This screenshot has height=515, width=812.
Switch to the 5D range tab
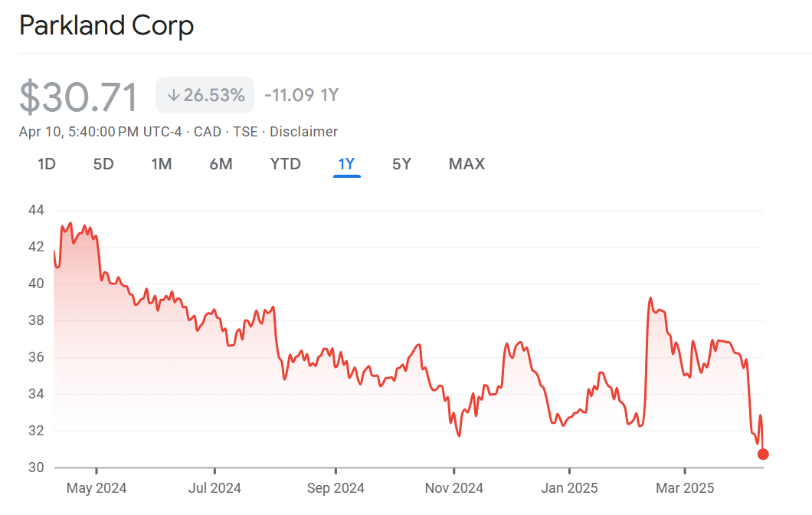(103, 164)
